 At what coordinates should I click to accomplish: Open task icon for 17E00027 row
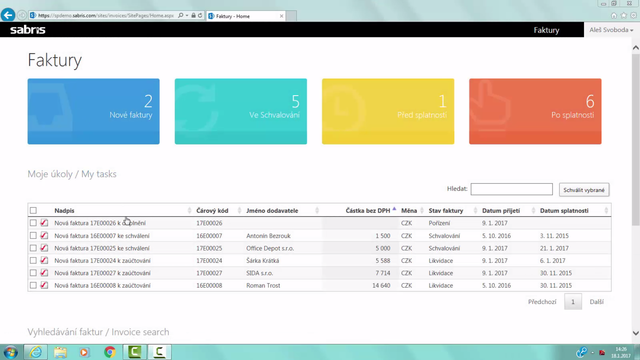tap(44, 273)
